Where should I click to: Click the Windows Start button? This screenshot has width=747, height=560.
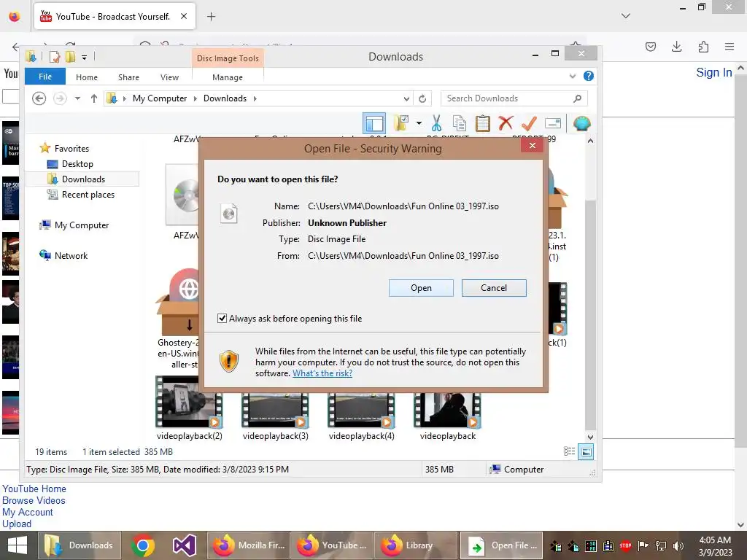coord(18,545)
